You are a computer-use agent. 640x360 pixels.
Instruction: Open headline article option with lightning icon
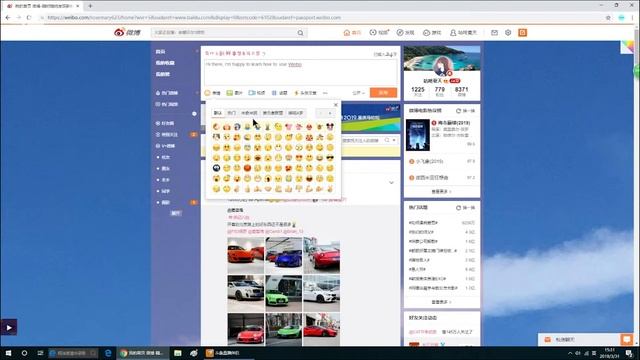click(305, 93)
